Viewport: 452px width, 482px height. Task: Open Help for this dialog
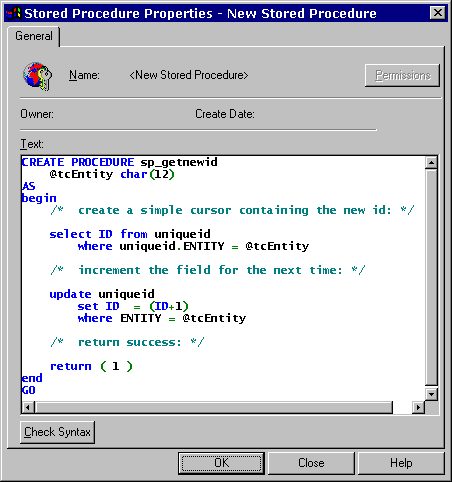coord(401,463)
